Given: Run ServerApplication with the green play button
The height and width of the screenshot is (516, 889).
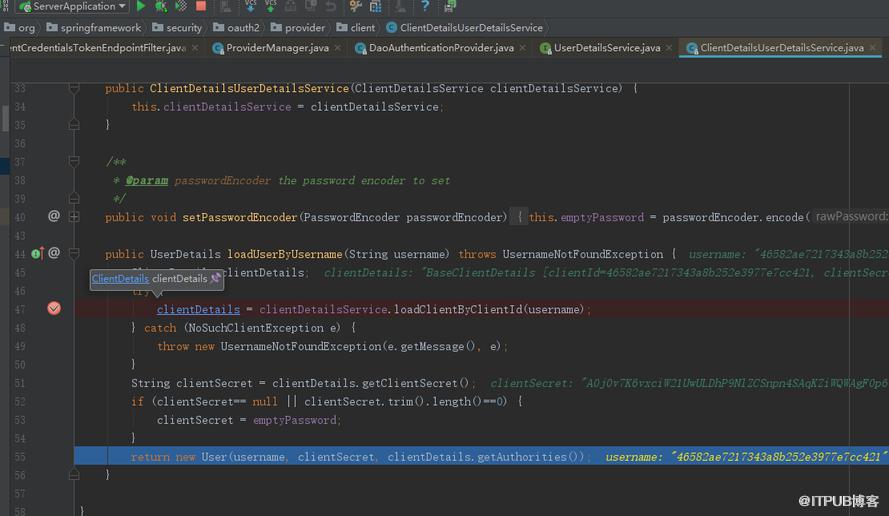Looking at the screenshot, I should pos(141,6).
